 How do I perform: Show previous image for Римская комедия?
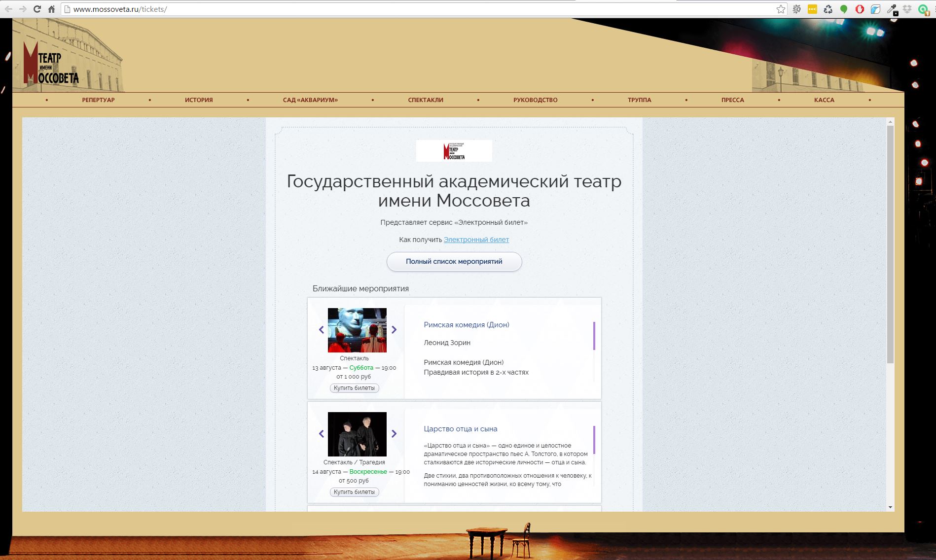pyautogui.click(x=322, y=330)
